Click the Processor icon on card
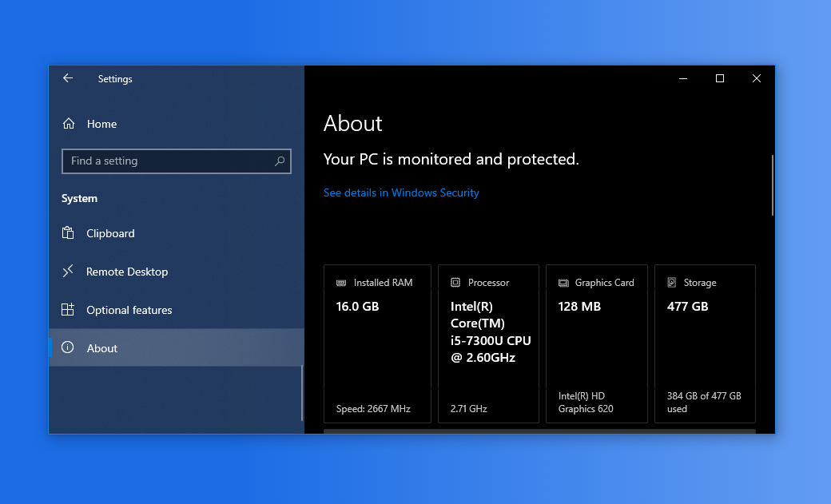The height and width of the screenshot is (504, 831). 455,283
